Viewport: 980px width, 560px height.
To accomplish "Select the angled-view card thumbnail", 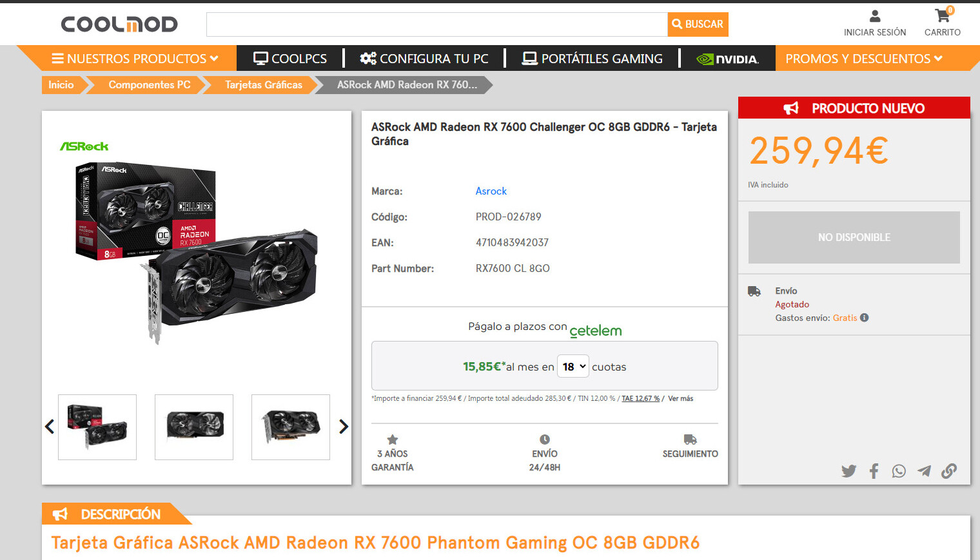I will (x=291, y=427).
